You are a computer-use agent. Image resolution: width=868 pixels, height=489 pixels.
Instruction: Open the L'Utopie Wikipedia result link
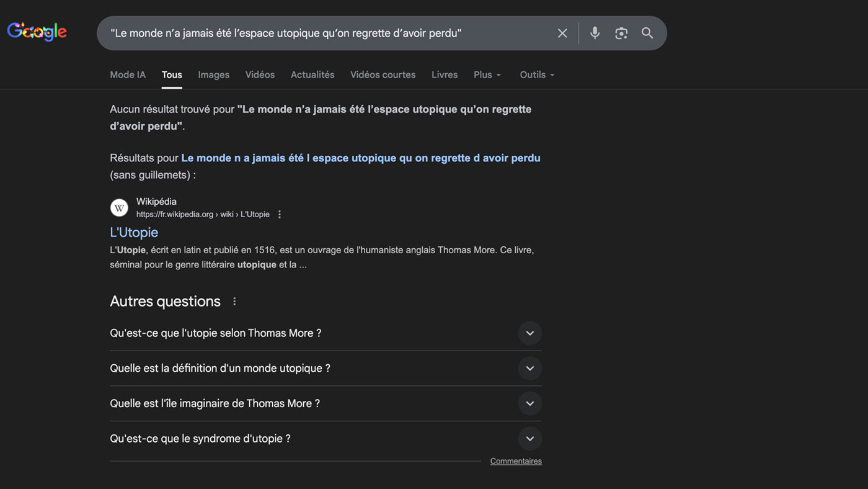point(134,233)
